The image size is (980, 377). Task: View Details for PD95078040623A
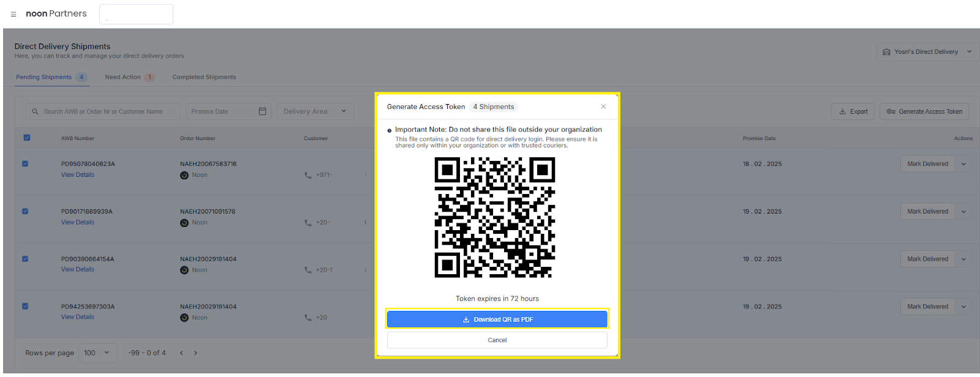(78, 175)
